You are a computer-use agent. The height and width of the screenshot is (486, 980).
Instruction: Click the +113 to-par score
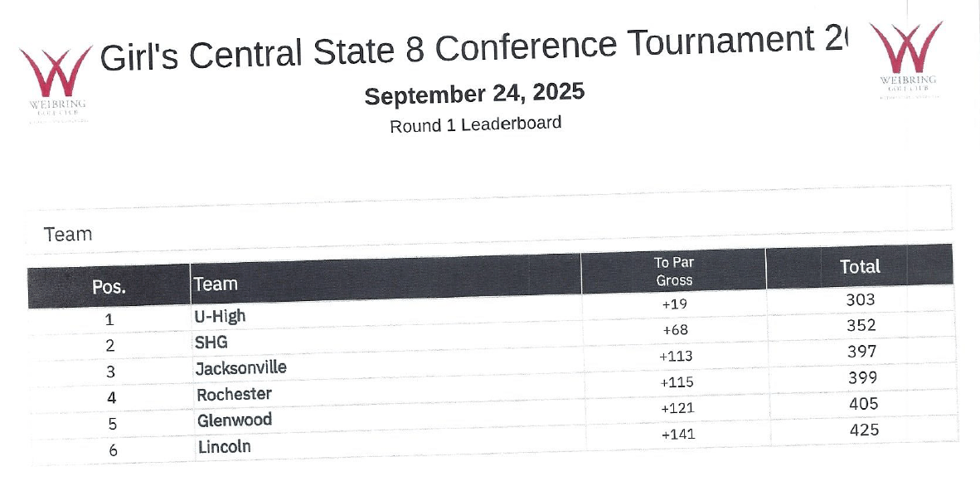(x=676, y=356)
